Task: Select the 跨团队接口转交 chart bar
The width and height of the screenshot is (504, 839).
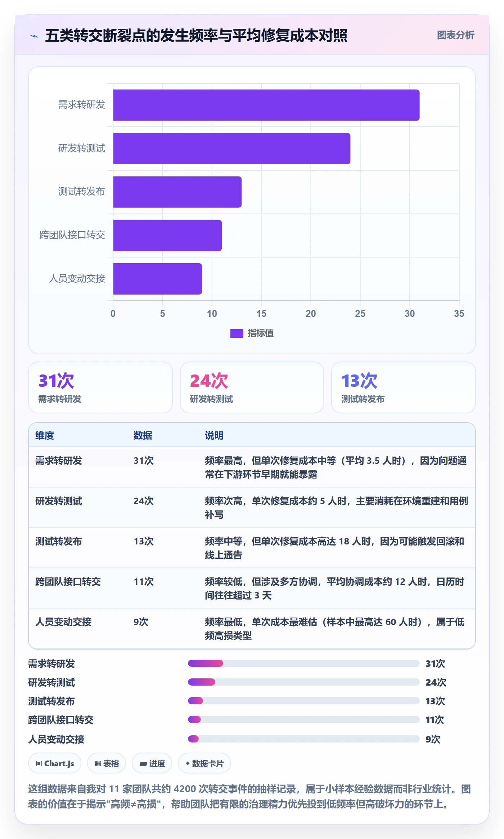Action: (x=167, y=235)
